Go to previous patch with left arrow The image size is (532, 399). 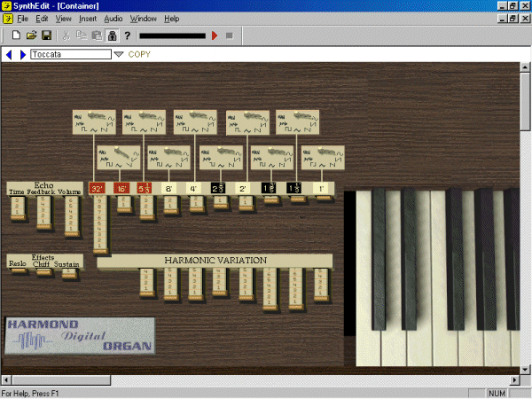[10, 55]
